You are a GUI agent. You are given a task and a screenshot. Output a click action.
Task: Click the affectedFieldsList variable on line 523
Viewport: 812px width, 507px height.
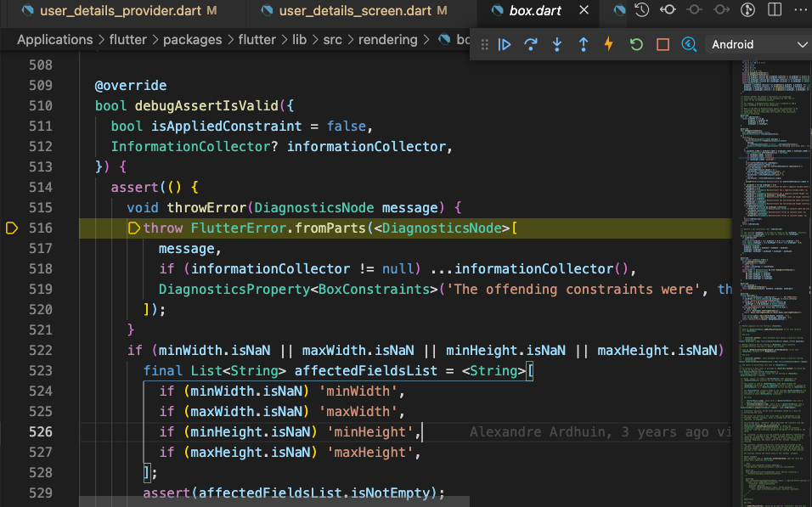coord(366,371)
